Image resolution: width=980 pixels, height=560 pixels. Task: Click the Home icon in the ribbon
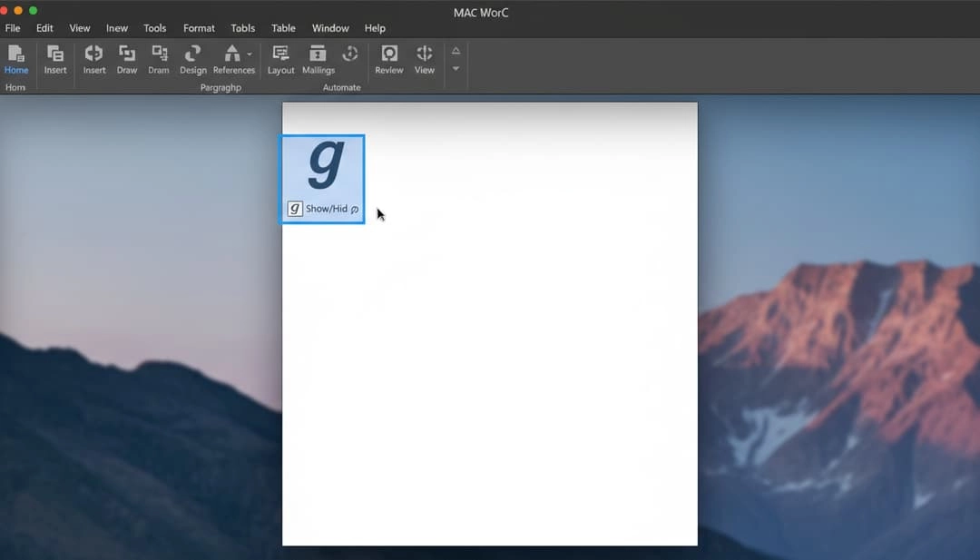(x=16, y=54)
